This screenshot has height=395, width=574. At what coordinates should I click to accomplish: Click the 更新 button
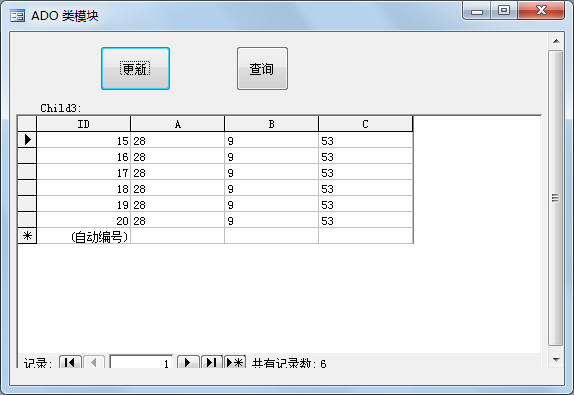click(135, 68)
